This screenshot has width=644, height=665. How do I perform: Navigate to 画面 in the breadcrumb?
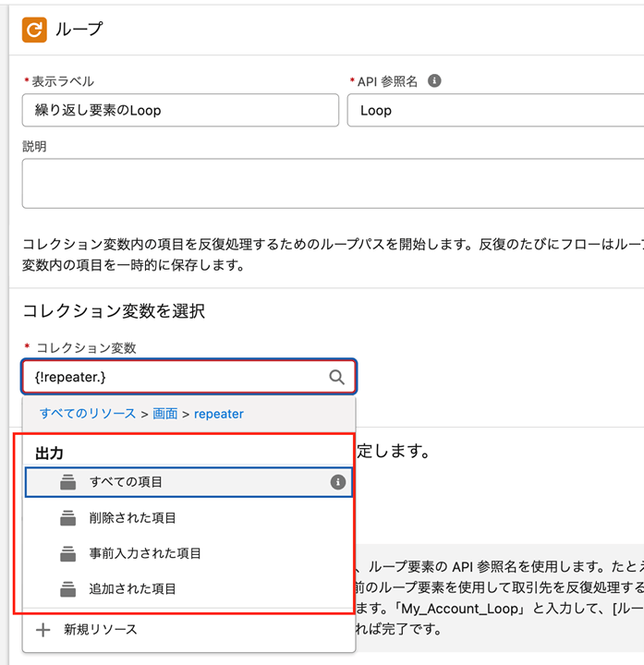point(165,414)
